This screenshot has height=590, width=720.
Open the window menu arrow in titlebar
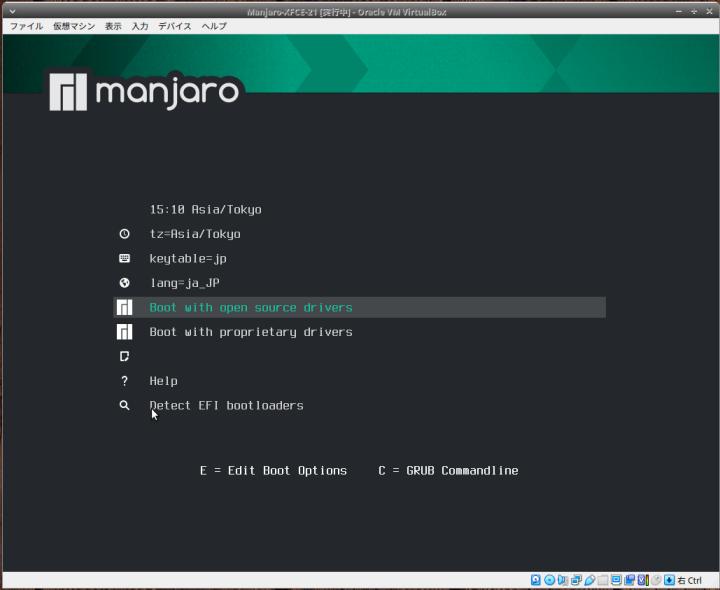tap(12, 11)
